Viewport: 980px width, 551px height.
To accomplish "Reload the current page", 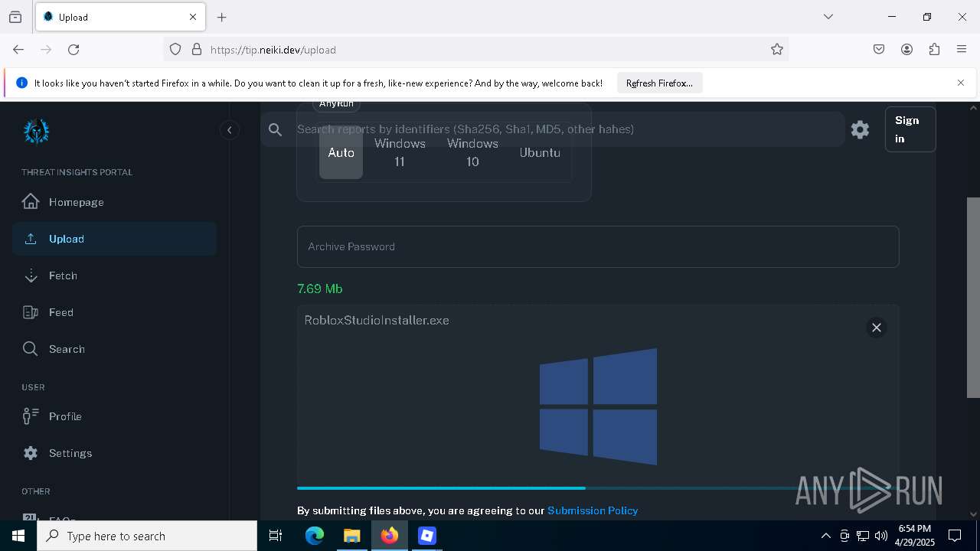I will pyautogui.click(x=73, y=49).
